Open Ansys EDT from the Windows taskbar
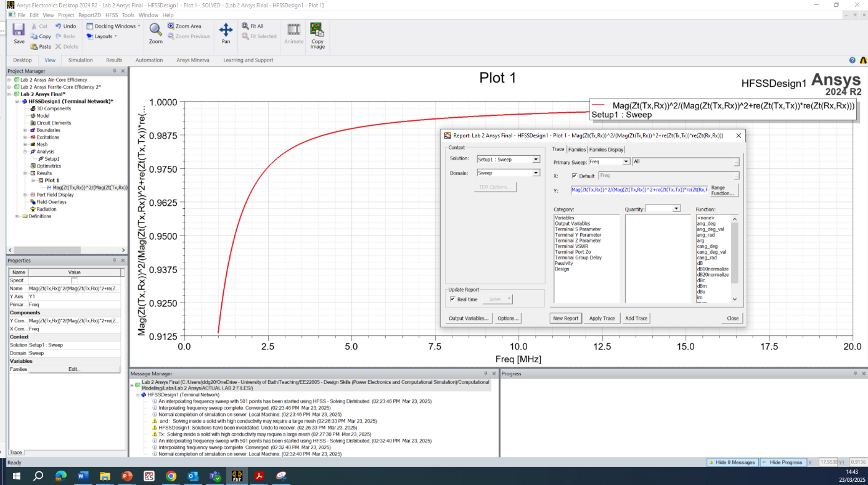 236,476
